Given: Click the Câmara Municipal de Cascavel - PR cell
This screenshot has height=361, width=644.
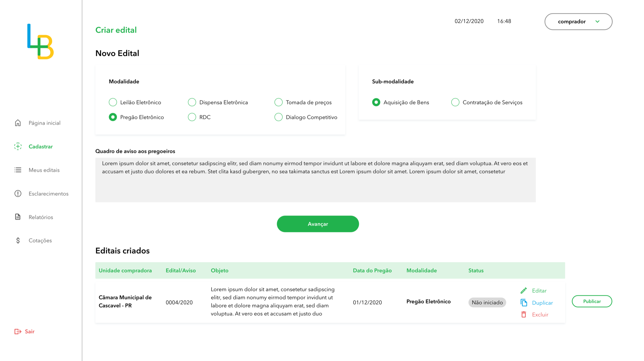Looking at the screenshot, I should click(x=125, y=301).
